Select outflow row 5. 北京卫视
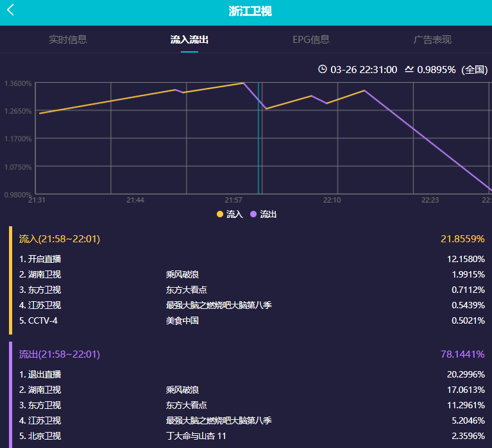492x448 pixels. click(x=252, y=436)
